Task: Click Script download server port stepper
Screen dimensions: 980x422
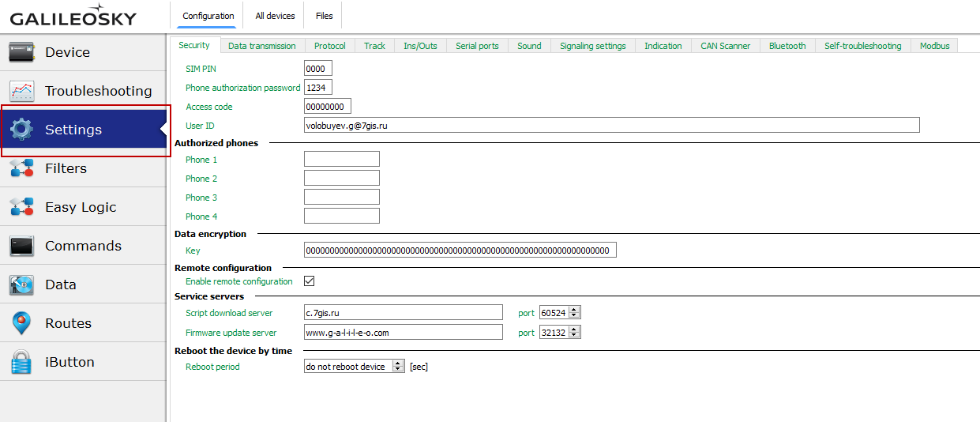Action: click(x=574, y=313)
